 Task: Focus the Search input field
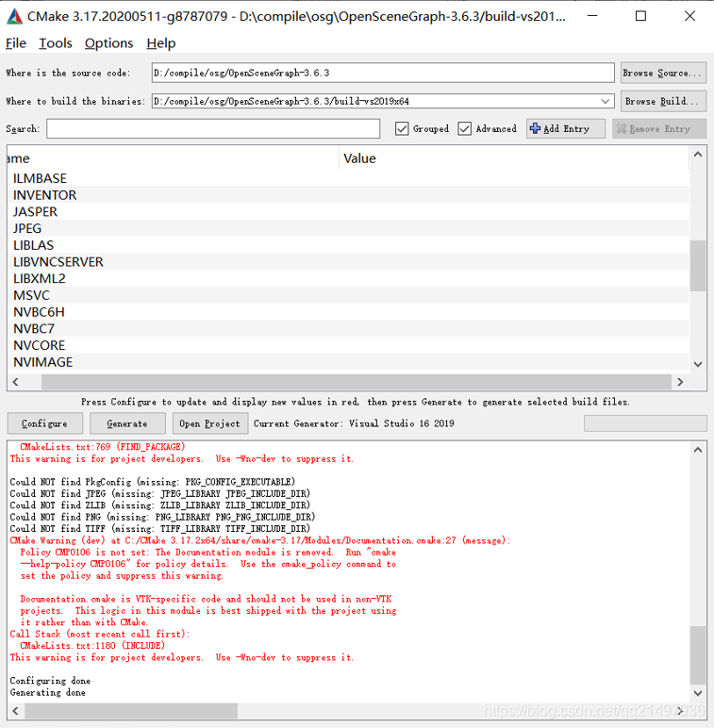click(213, 128)
